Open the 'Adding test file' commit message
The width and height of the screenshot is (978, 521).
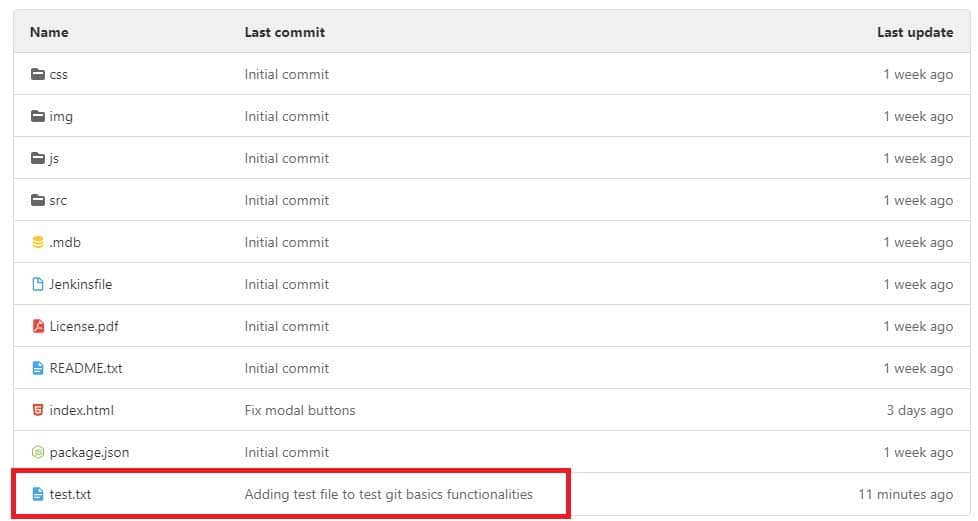tap(388, 494)
